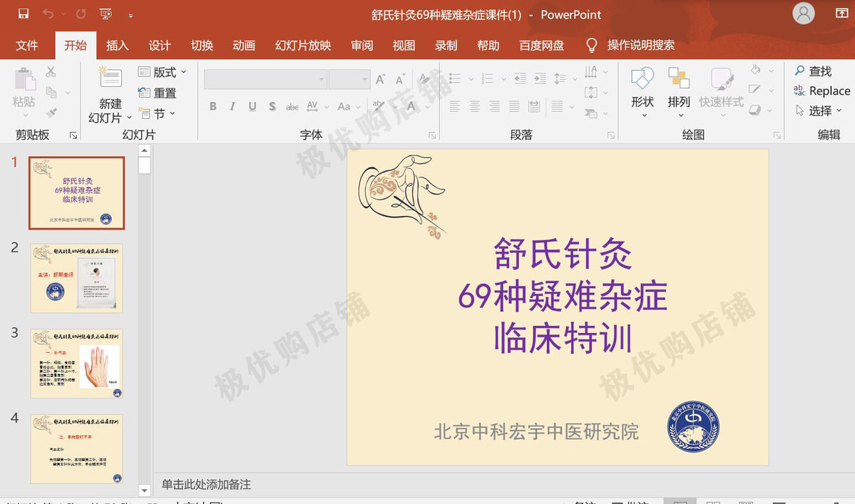The width and height of the screenshot is (855, 504).
Task: Toggle Underline formatting button
Action: pos(252,107)
